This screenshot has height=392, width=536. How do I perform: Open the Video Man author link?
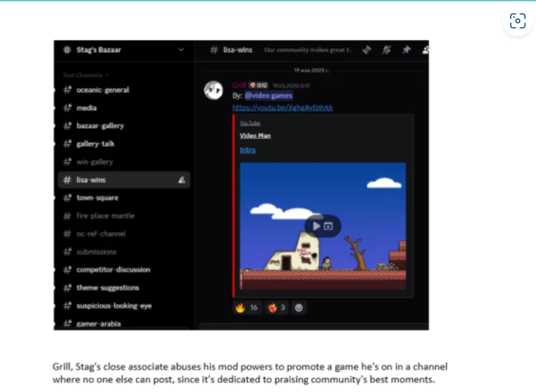click(255, 136)
